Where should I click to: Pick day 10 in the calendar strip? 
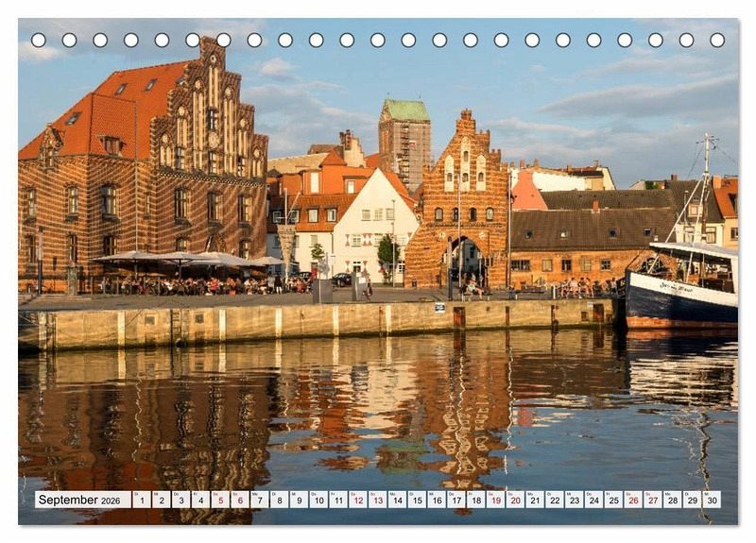318,500
